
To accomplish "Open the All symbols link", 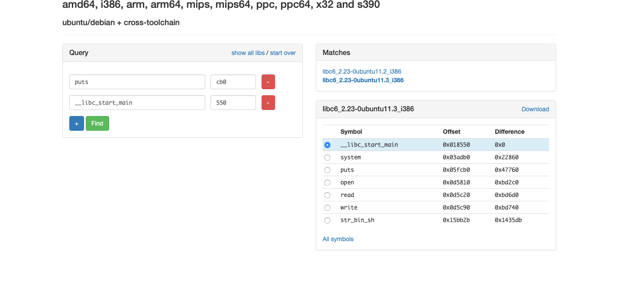I will coord(338,239).
